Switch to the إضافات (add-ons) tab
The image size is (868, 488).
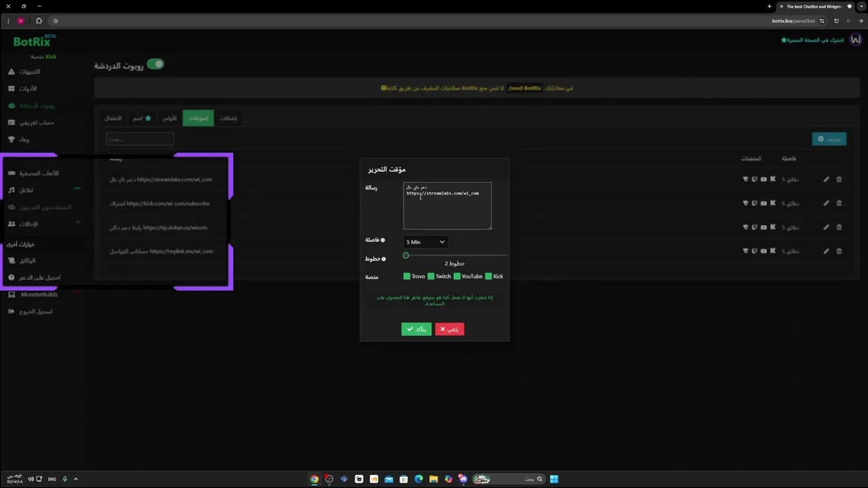[229, 118]
